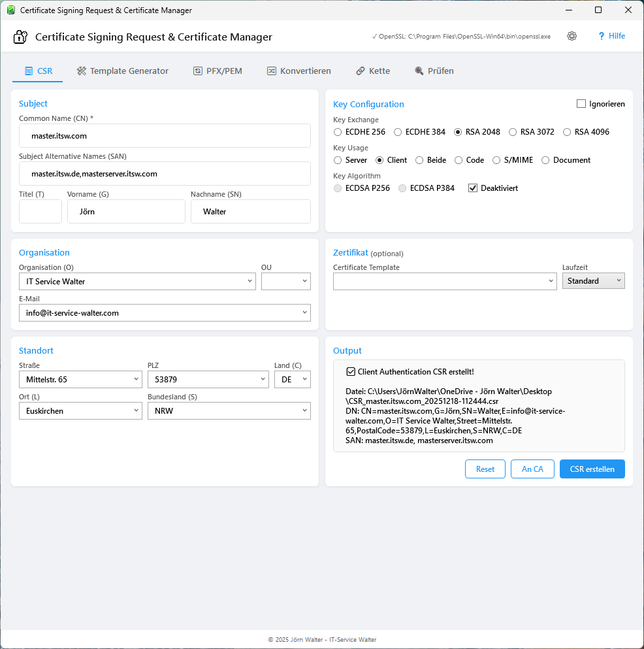Viewport: 644px width, 649px height.
Task: Click the Hilfe question mark icon
Action: tap(600, 36)
